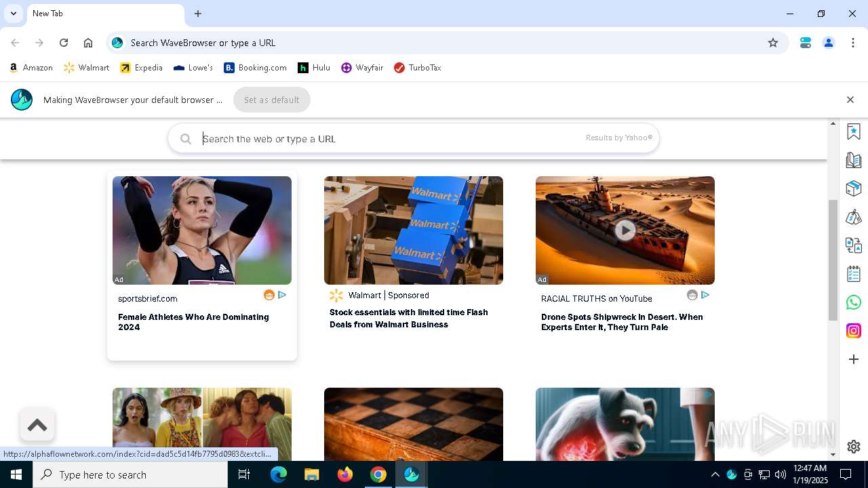Viewport: 868px width, 488px height.
Task: Open the Walmart boxes sponsored image
Action: [x=414, y=230]
